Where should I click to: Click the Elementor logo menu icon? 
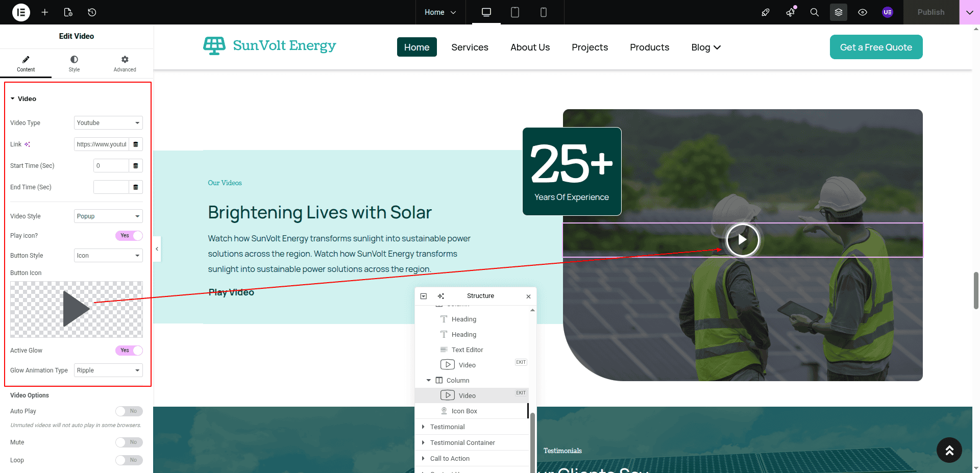21,12
